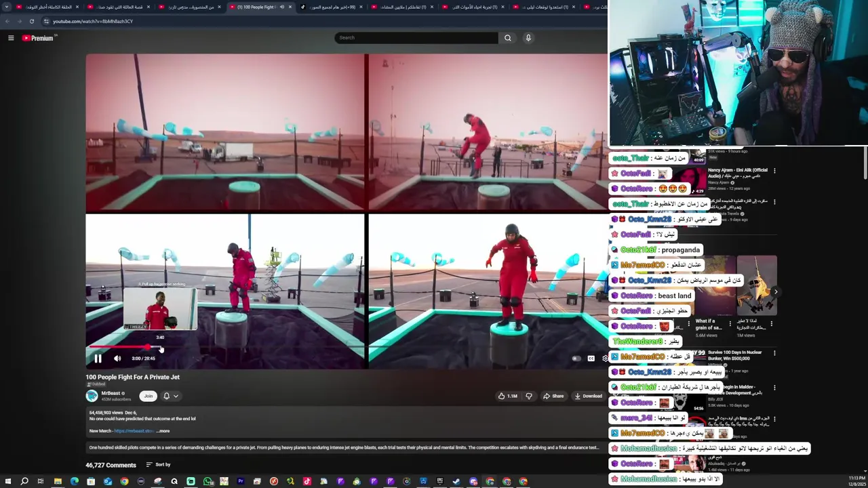Screen dimensions: 868x488
Task: Start voice search with the microphone icon
Action: point(528,38)
